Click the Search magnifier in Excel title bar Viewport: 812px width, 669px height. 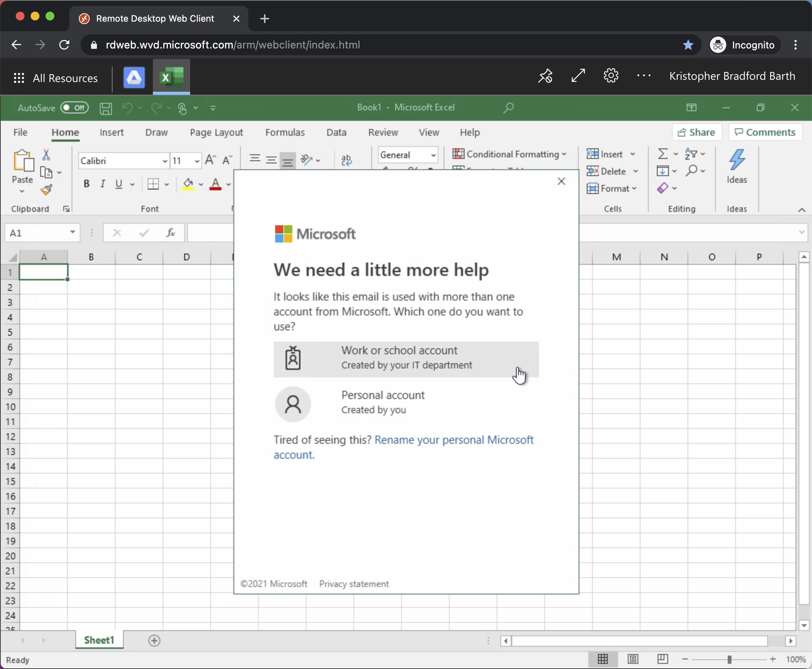point(509,107)
